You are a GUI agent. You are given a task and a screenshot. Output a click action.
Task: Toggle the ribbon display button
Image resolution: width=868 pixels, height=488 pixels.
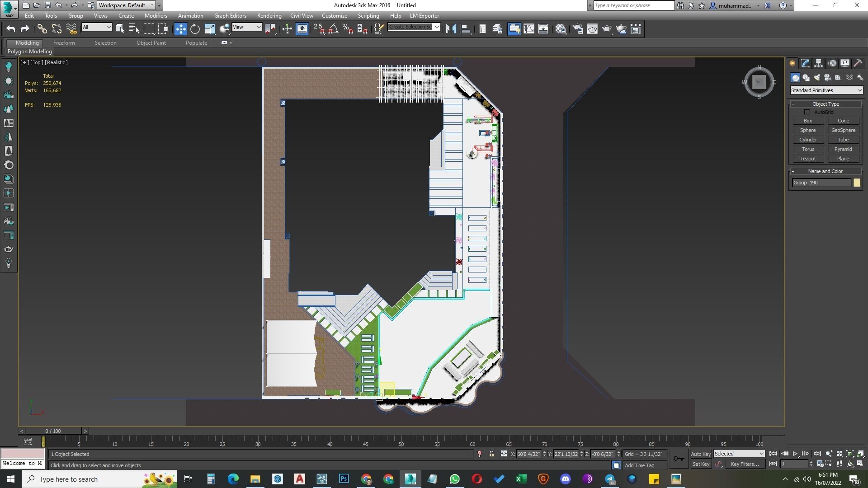(514, 29)
